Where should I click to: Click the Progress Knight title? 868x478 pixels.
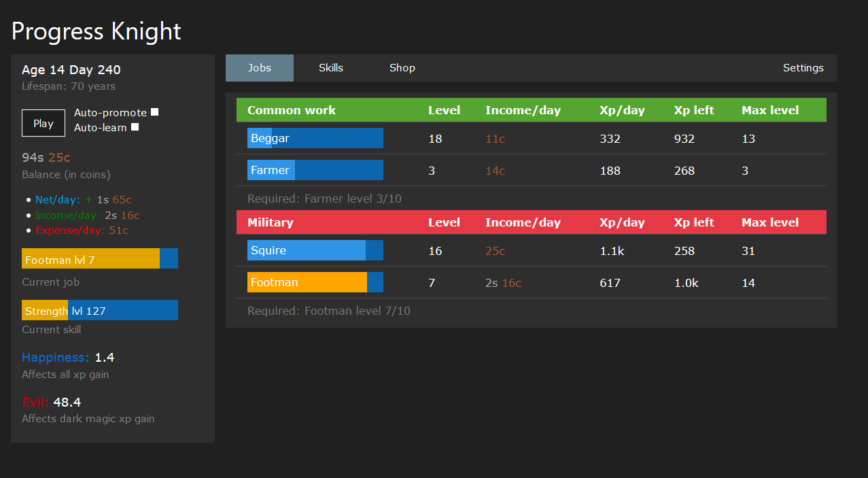pos(96,31)
